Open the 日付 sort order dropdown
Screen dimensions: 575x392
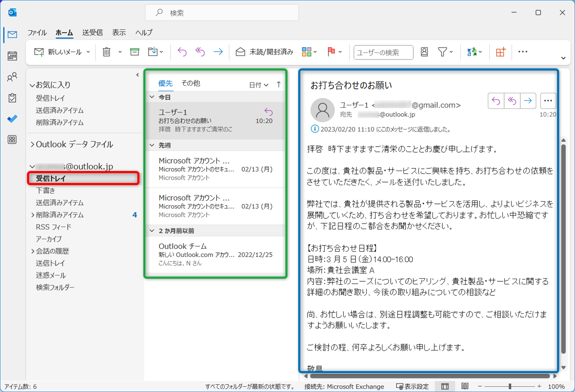(x=258, y=83)
